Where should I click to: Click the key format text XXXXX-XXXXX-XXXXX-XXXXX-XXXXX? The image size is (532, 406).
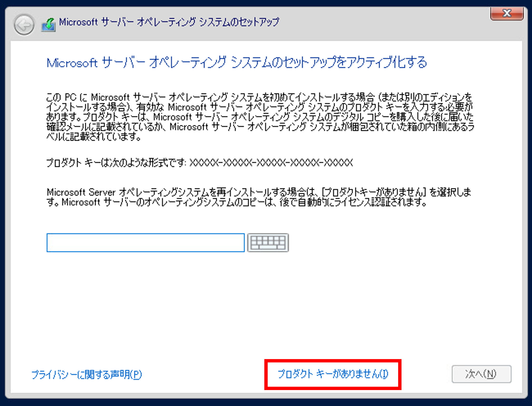[271, 163]
